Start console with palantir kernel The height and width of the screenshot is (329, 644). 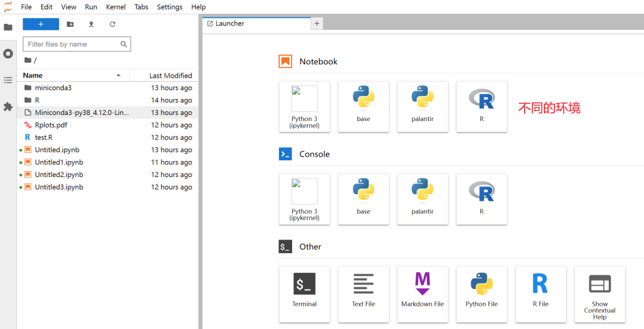pos(423,199)
